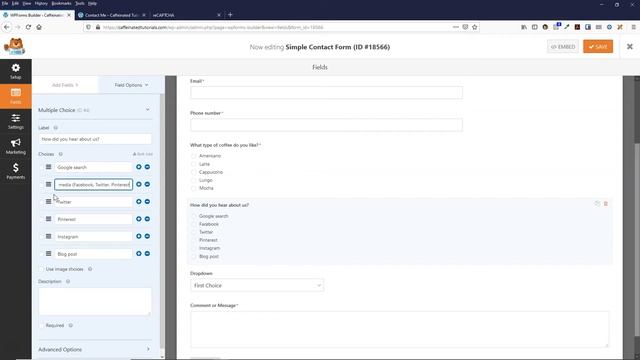The width and height of the screenshot is (640, 360).
Task: Grab the drag handle for Google search choice
Action: coord(49,167)
